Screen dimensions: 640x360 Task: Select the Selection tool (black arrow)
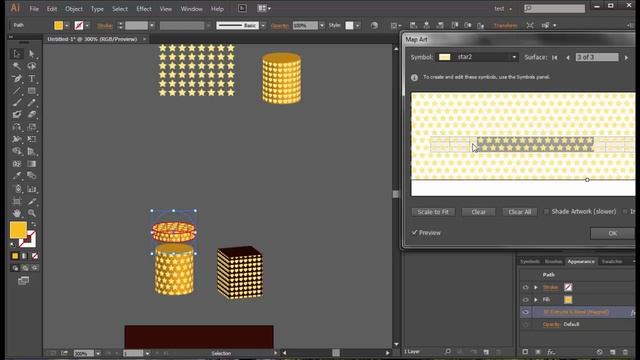click(17, 54)
